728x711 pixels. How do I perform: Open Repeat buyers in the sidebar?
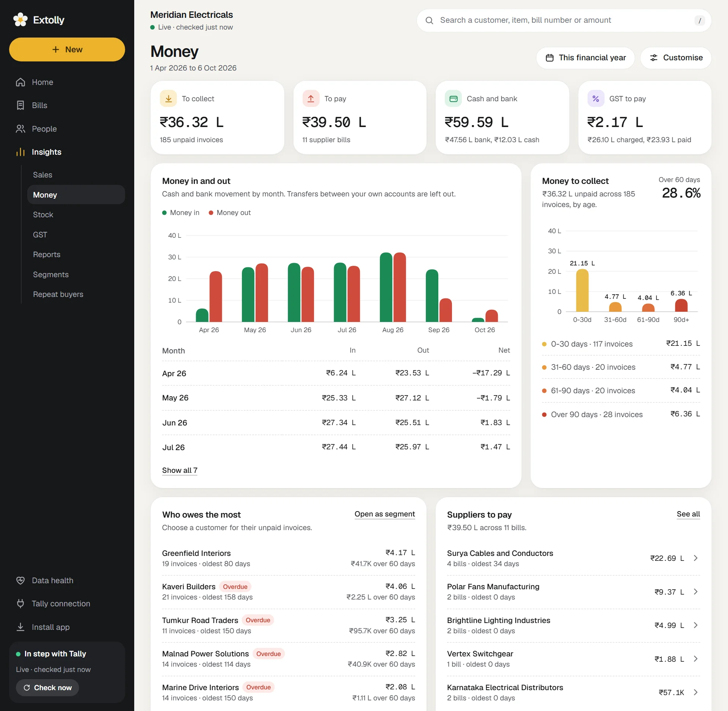pos(76,294)
